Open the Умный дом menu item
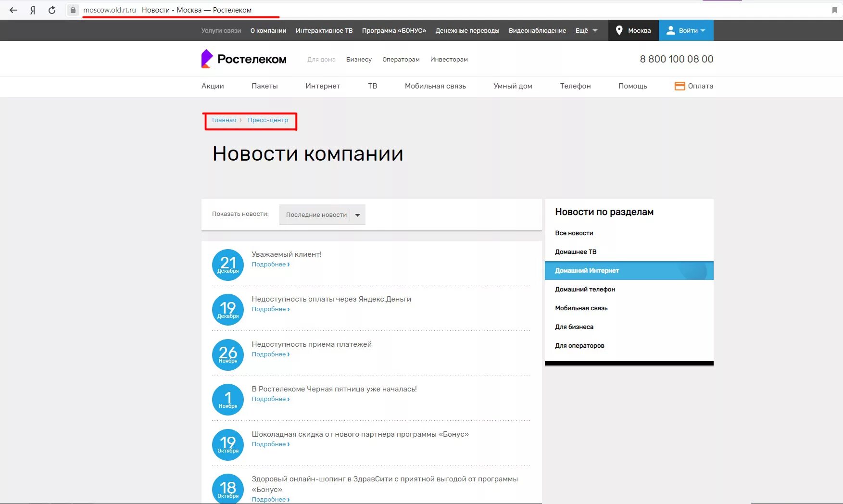The image size is (843, 504). point(513,86)
